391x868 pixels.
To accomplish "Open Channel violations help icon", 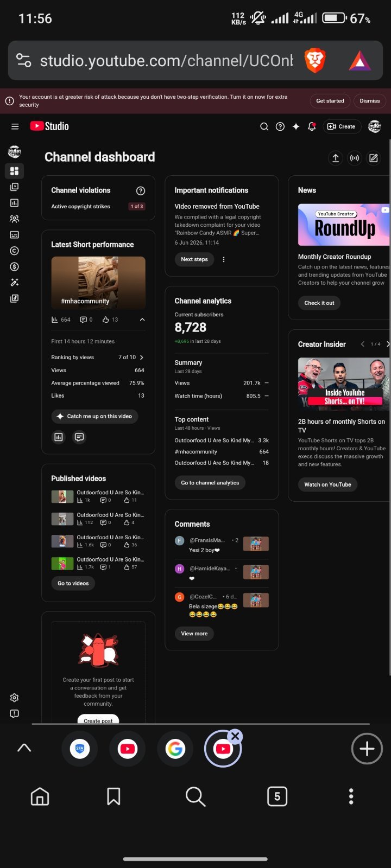I will tap(141, 190).
